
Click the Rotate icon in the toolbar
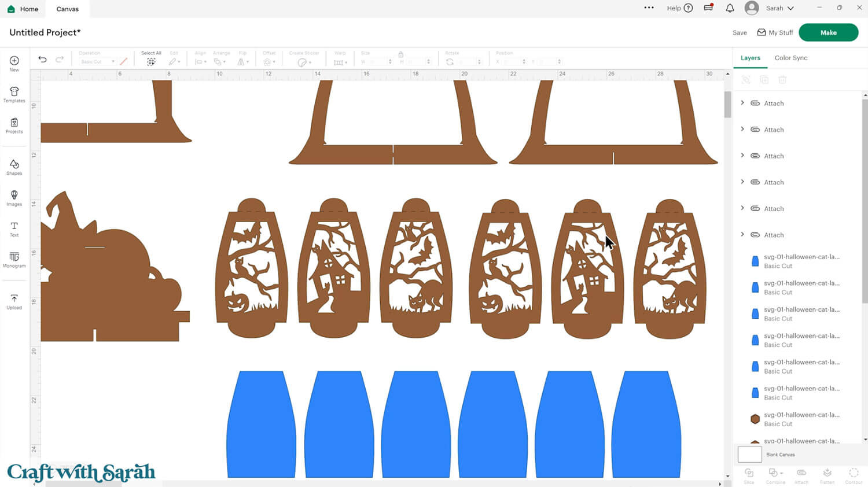click(x=450, y=61)
